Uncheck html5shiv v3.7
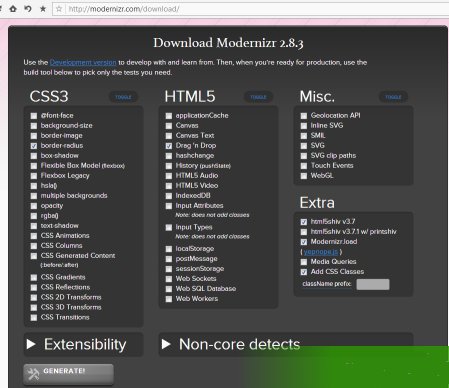Viewport: 449px width, 388px height. pyautogui.click(x=304, y=222)
